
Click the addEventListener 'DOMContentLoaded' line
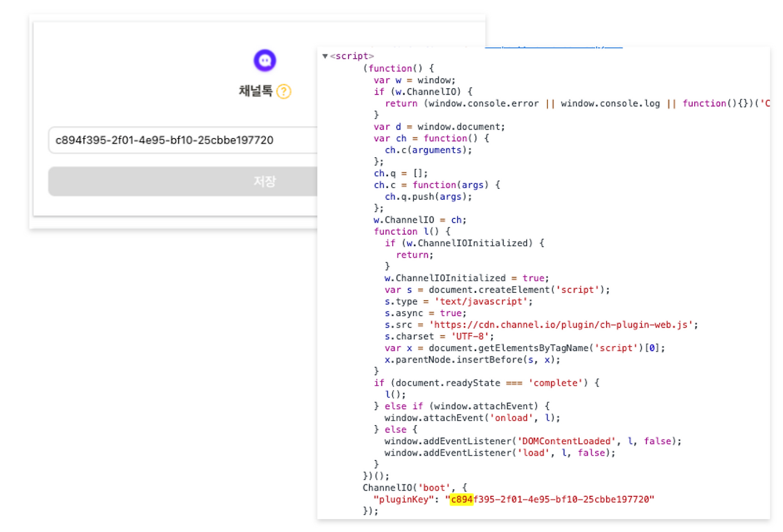[533, 441]
